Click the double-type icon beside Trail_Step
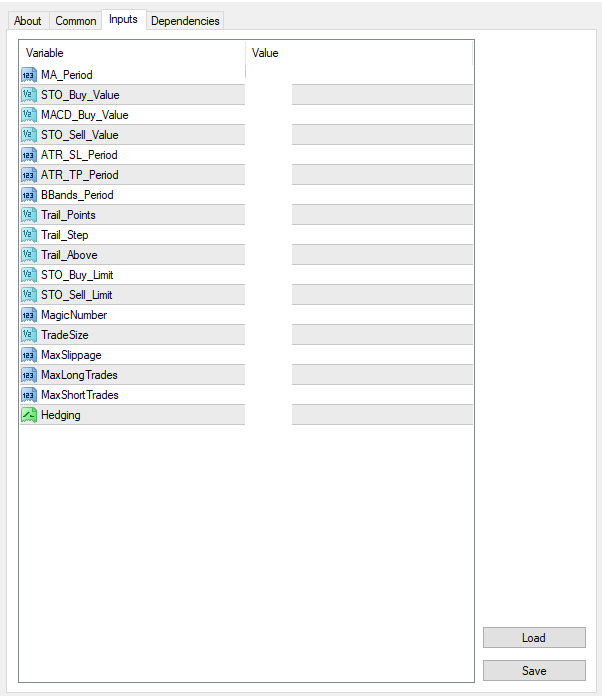 29,235
